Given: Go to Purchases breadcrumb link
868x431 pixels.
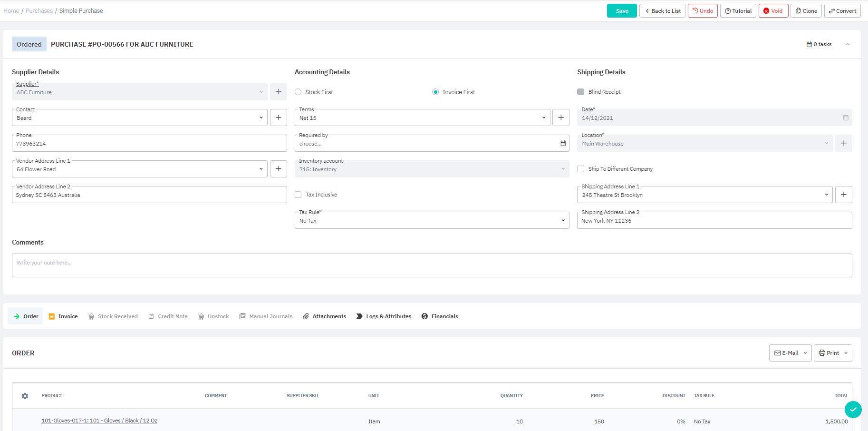Looking at the screenshot, I should [x=39, y=11].
